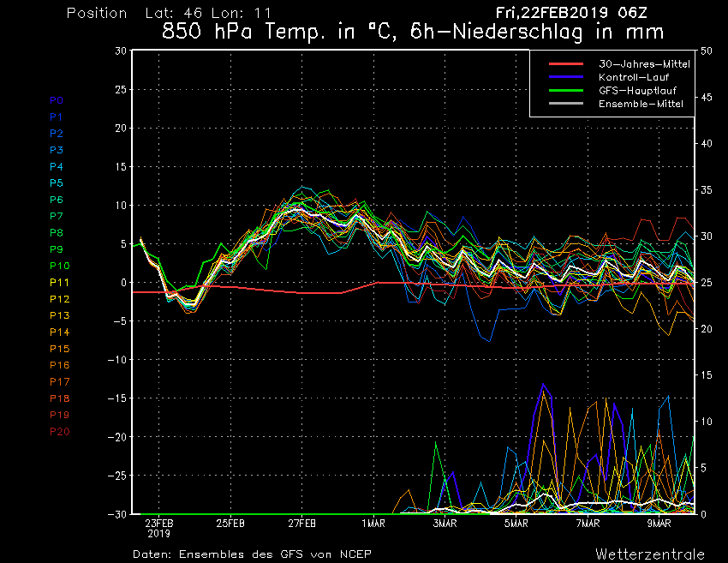This screenshot has height=563, width=728.
Task: Select the '50' precipitation axis value
Action: (707, 51)
